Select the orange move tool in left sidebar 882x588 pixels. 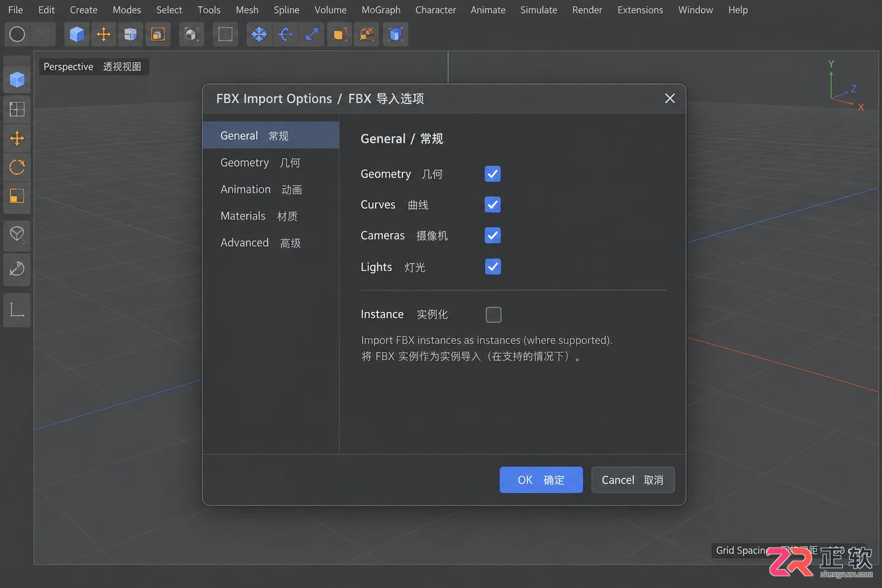click(17, 138)
